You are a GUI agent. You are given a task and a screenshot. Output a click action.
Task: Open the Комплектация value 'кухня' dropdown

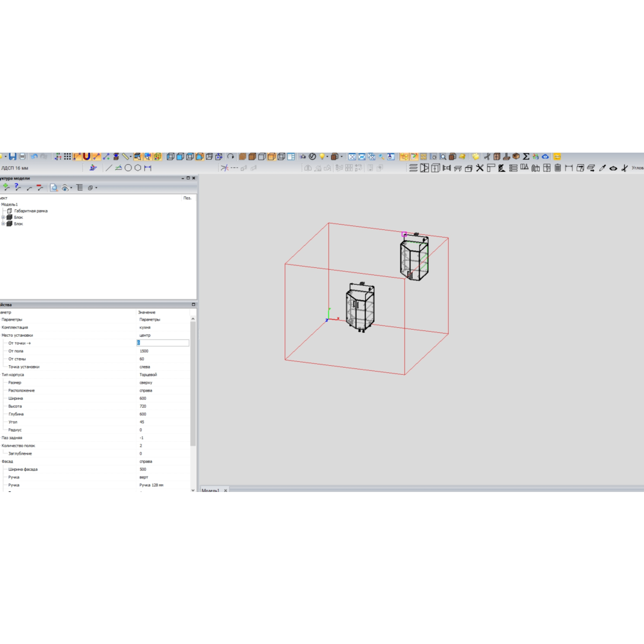tap(164, 327)
